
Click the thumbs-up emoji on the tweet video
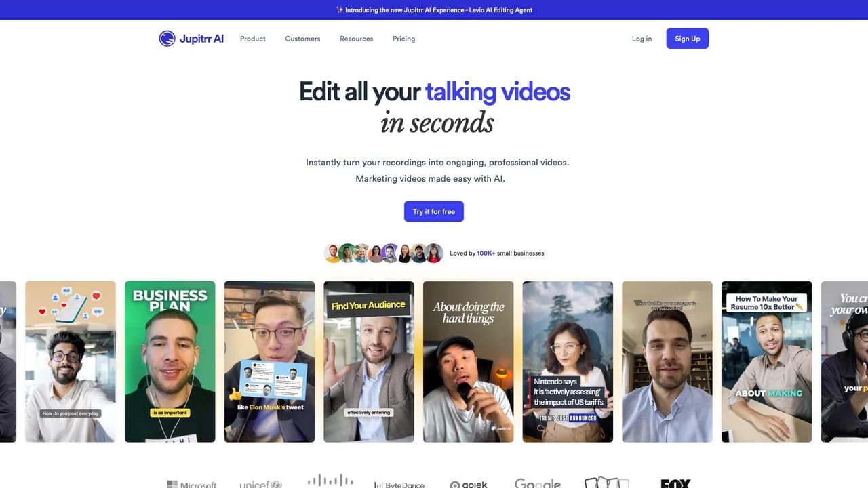click(x=235, y=394)
